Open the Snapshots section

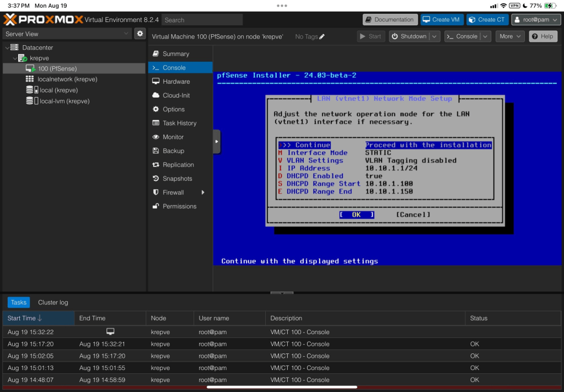pyautogui.click(x=177, y=179)
